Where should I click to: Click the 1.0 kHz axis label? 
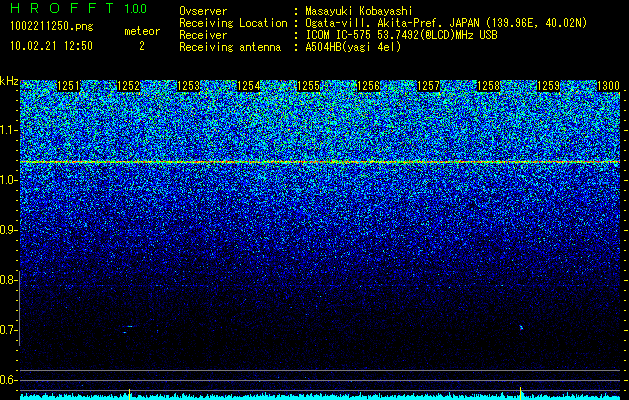8,180
